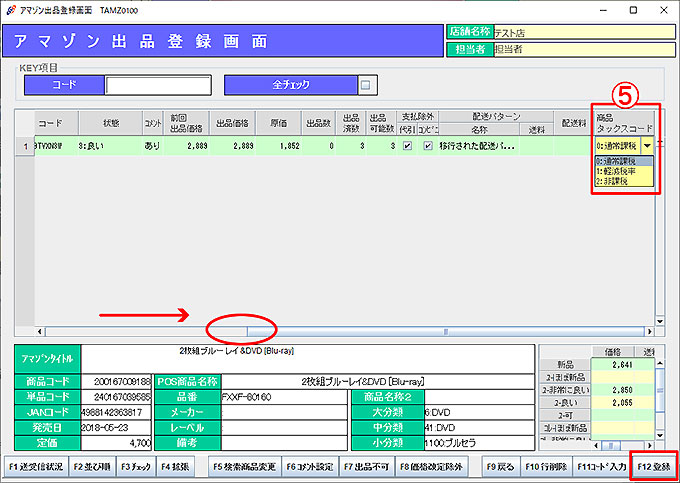Screen dimensions: 680x483
Task: Click F9 戻る to go back
Action: [x=500, y=466]
